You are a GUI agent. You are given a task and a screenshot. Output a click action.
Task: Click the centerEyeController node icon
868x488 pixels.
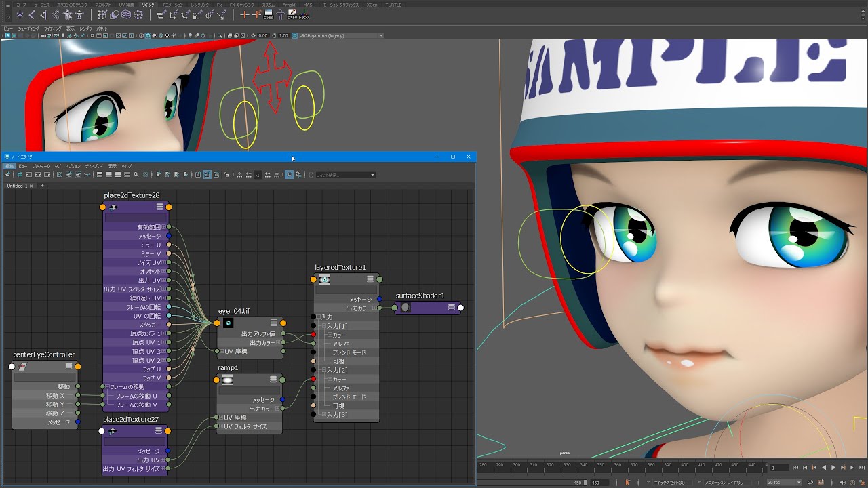(x=22, y=367)
